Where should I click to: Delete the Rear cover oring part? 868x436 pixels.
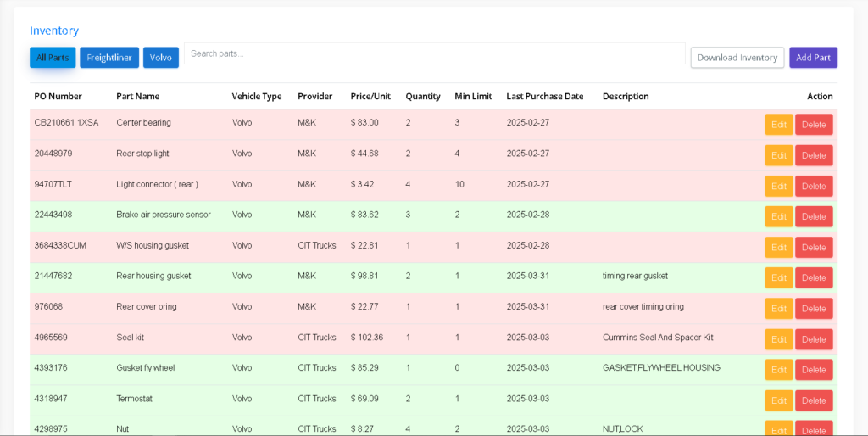pos(814,309)
